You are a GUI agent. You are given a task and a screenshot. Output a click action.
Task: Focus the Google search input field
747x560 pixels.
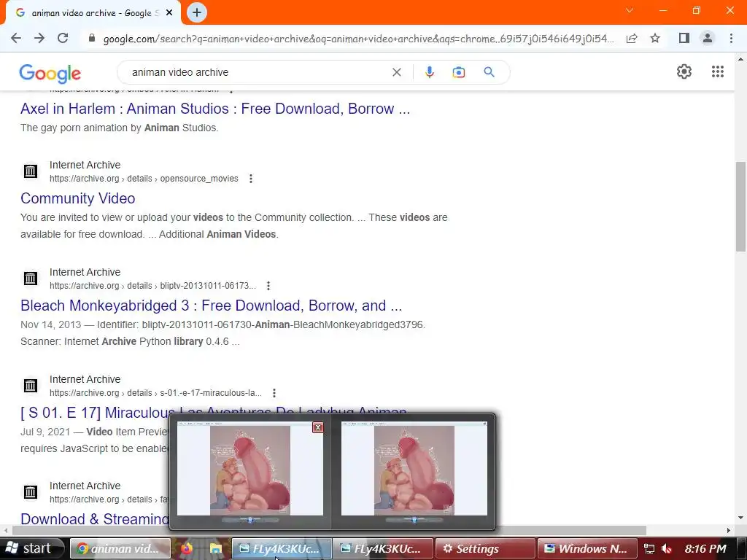click(x=258, y=72)
